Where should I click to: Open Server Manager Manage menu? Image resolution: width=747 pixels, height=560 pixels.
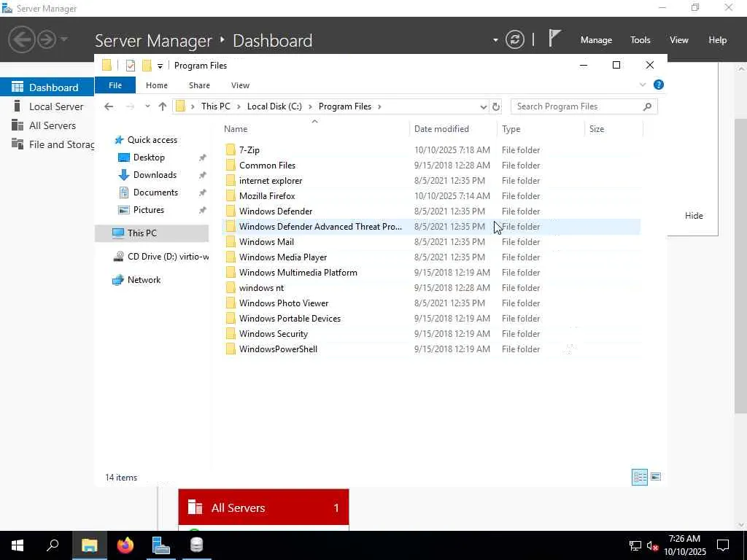pos(596,40)
